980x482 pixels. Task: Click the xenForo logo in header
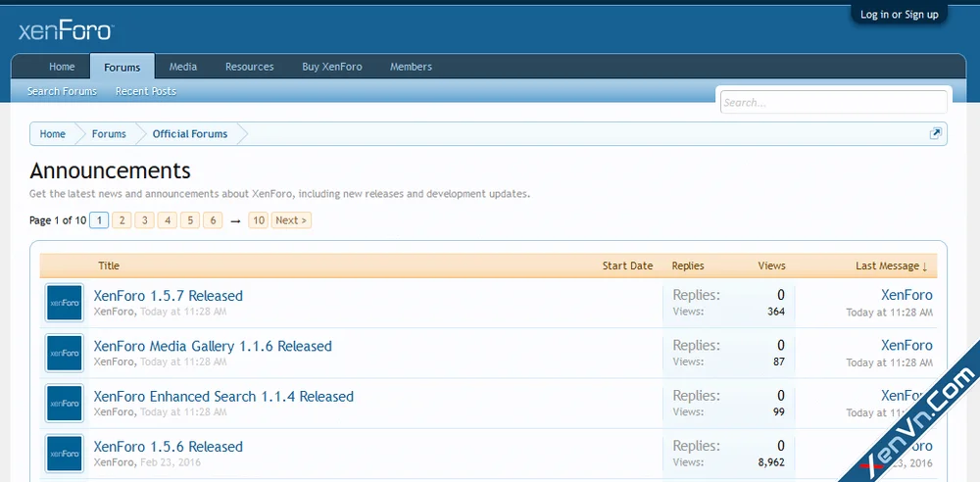[66, 31]
